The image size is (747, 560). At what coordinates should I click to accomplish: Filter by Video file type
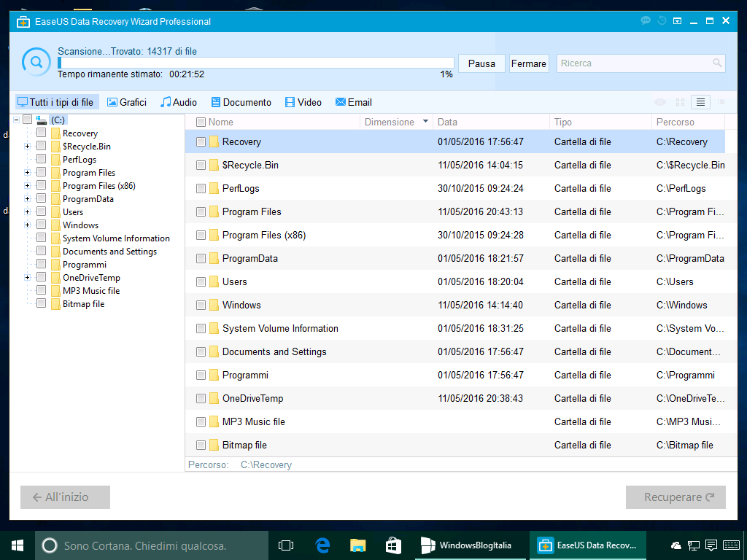[303, 102]
